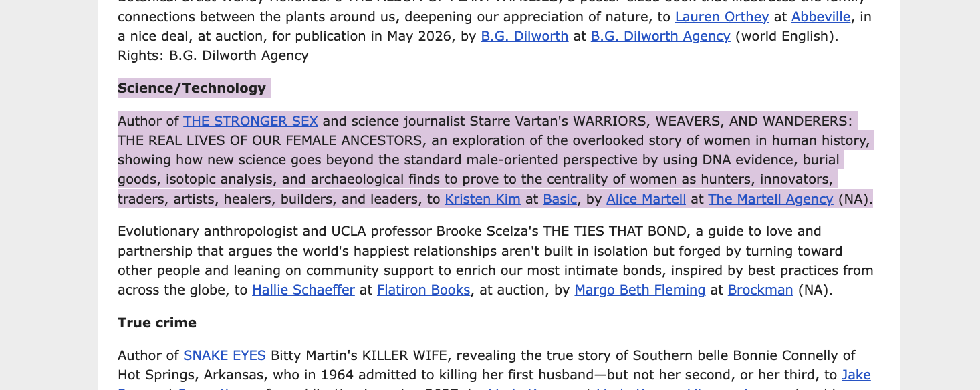Open the Flatiron Books link
Screen dimensions: 980x390
423,290
